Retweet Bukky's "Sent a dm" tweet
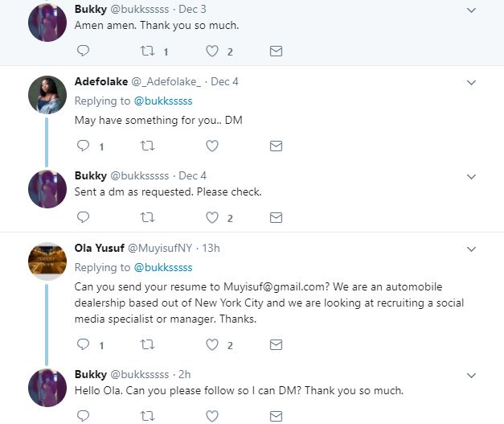 (147, 217)
